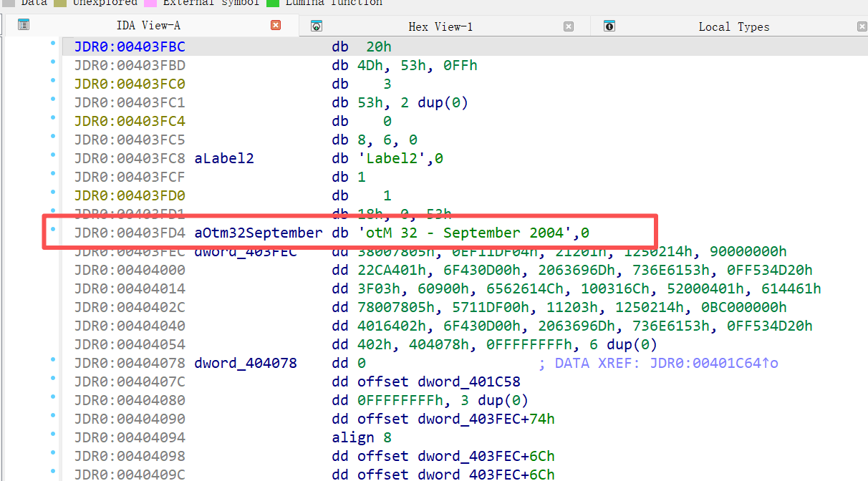Click the Hex View-1 tab's icon
The image size is (868, 481).
pos(317,26)
